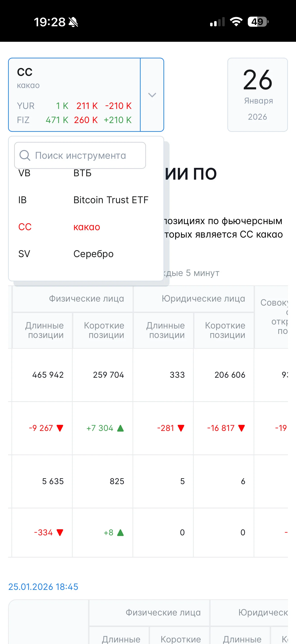Image resolution: width=296 pixels, height=644 pixels.
Task: Tap the green up arrow beside +7 304
Action: click(121, 428)
